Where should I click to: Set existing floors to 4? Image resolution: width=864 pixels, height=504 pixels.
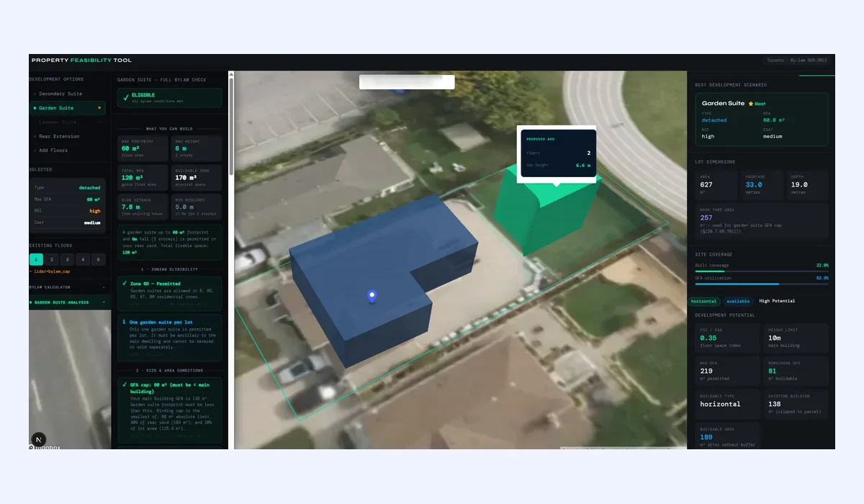point(83,259)
